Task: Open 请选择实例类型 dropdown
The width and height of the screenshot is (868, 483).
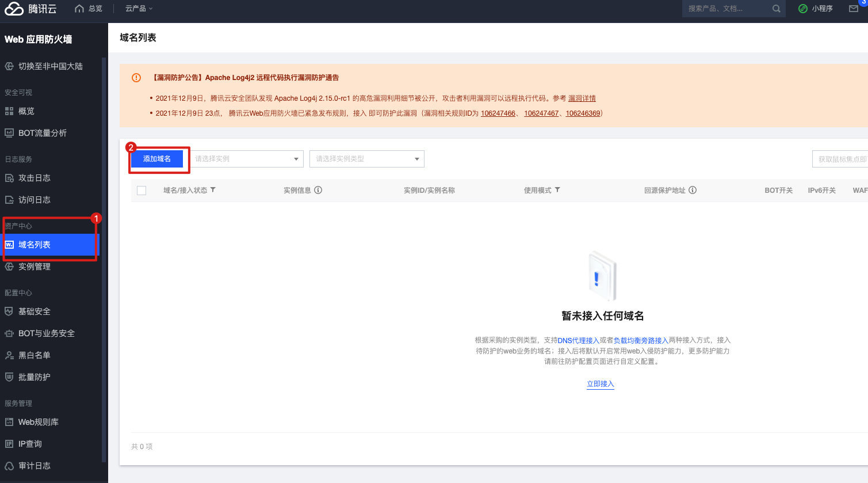Action: (367, 159)
